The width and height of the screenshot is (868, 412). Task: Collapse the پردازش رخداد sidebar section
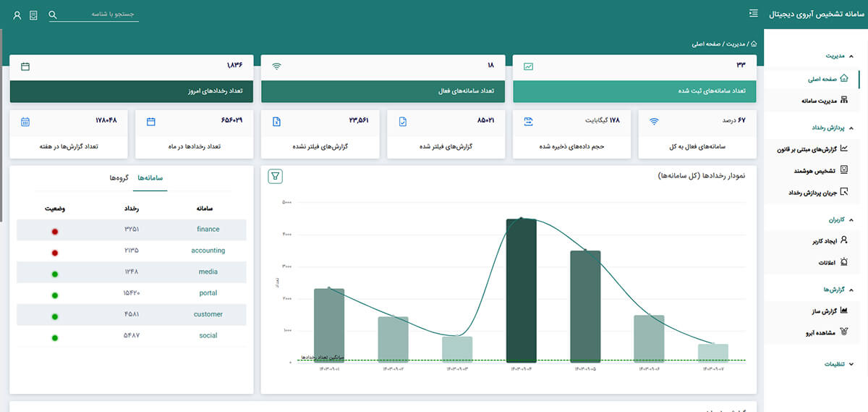851,128
